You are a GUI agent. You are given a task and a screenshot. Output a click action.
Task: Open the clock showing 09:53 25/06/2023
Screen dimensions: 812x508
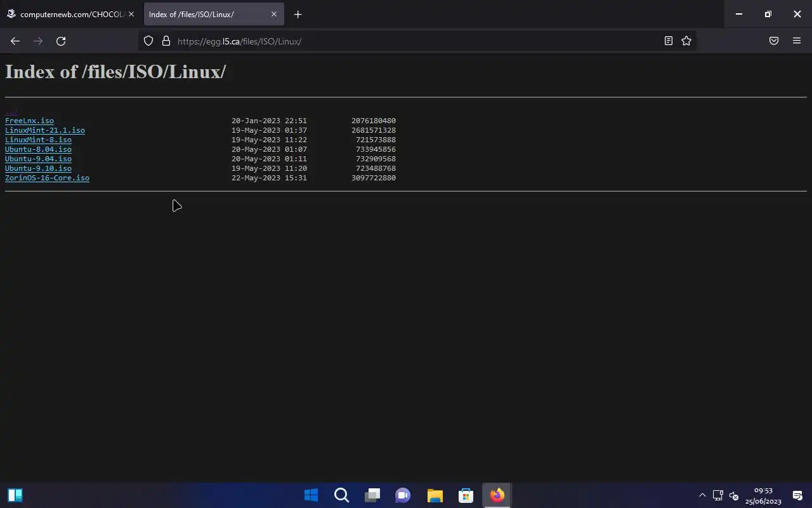[763, 495]
